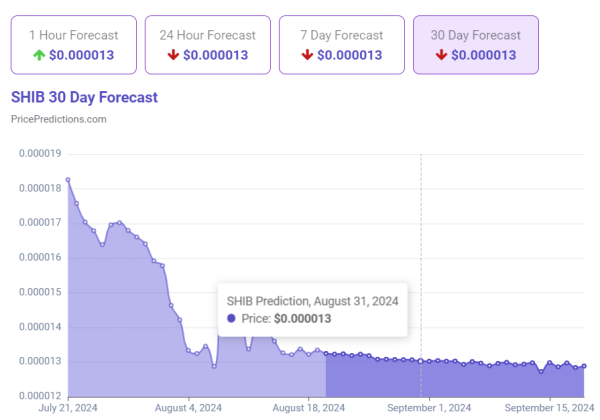Click the PricePredictions.com source label
The width and height of the screenshot is (600, 420).
pyautogui.click(x=58, y=119)
